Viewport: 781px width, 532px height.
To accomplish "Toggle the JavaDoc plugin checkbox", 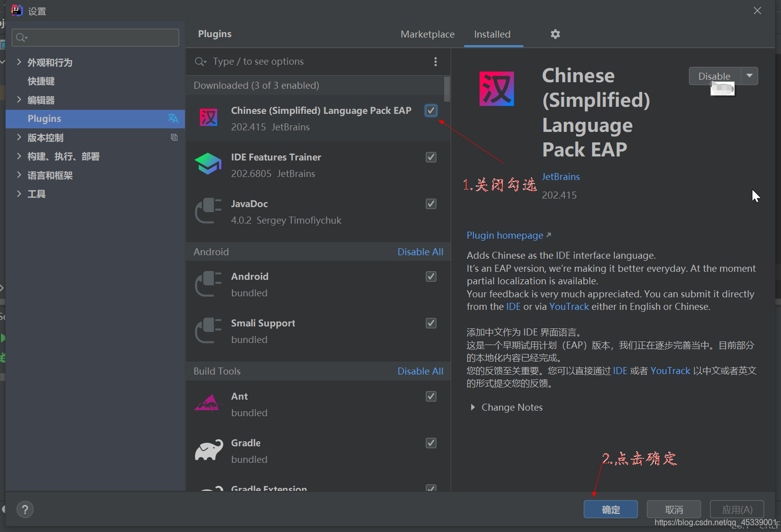I will (431, 204).
